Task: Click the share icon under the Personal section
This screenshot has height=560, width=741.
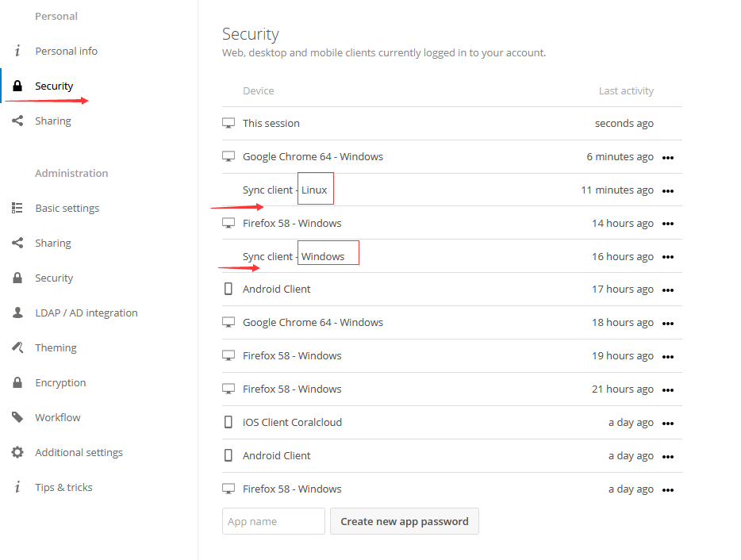Action: click(17, 121)
